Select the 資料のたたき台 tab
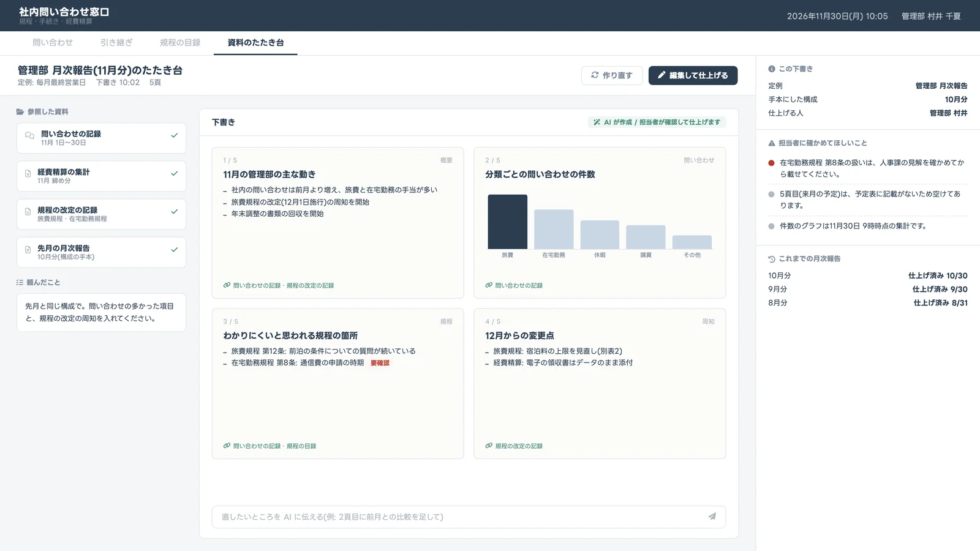Viewport: 980px width, 551px height. point(255,43)
